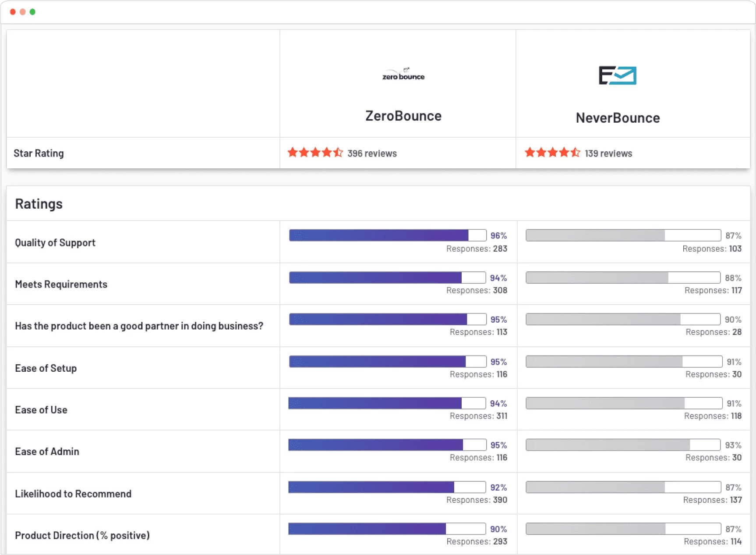Click the NeverBounce envelope logo
The image size is (756, 555).
[x=618, y=75]
